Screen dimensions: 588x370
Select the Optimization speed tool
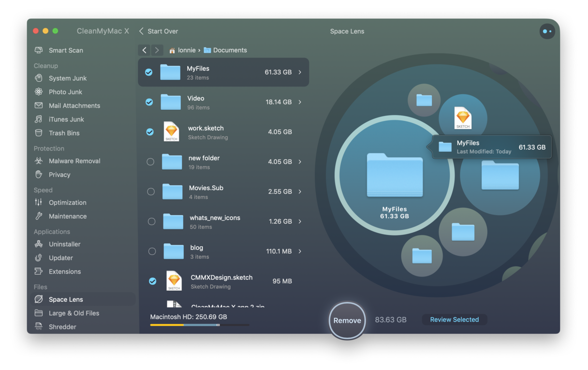pos(68,202)
